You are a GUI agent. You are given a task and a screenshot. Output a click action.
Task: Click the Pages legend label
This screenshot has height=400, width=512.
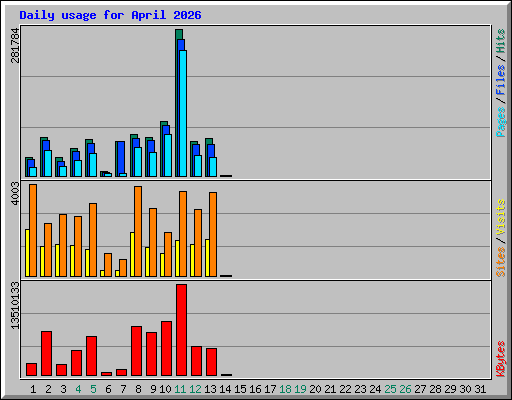click(x=500, y=122)
